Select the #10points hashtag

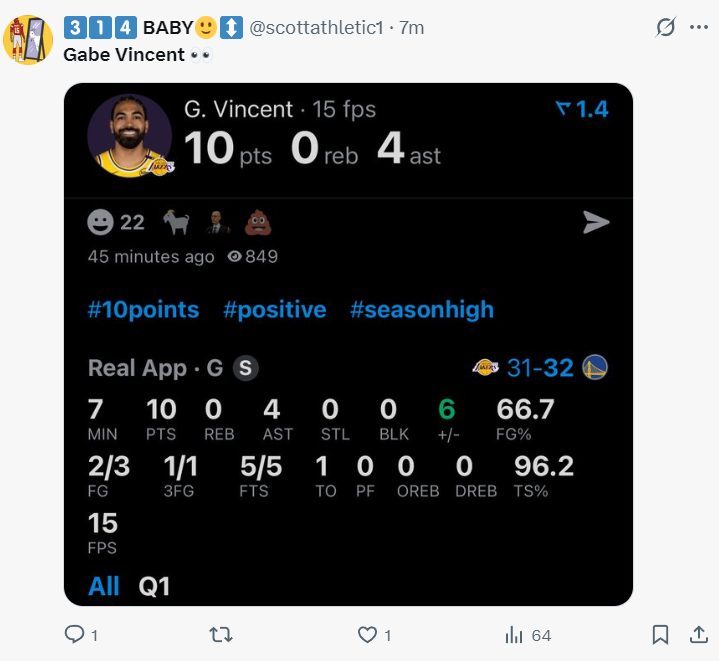click(143, 310)
